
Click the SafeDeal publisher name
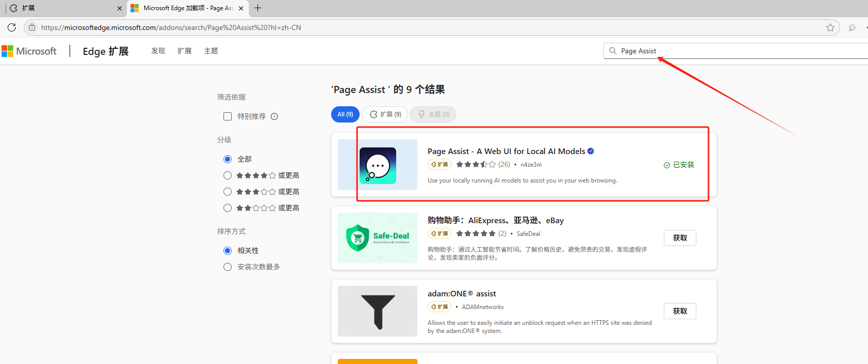pyautogui.click(x=528, y=234)
